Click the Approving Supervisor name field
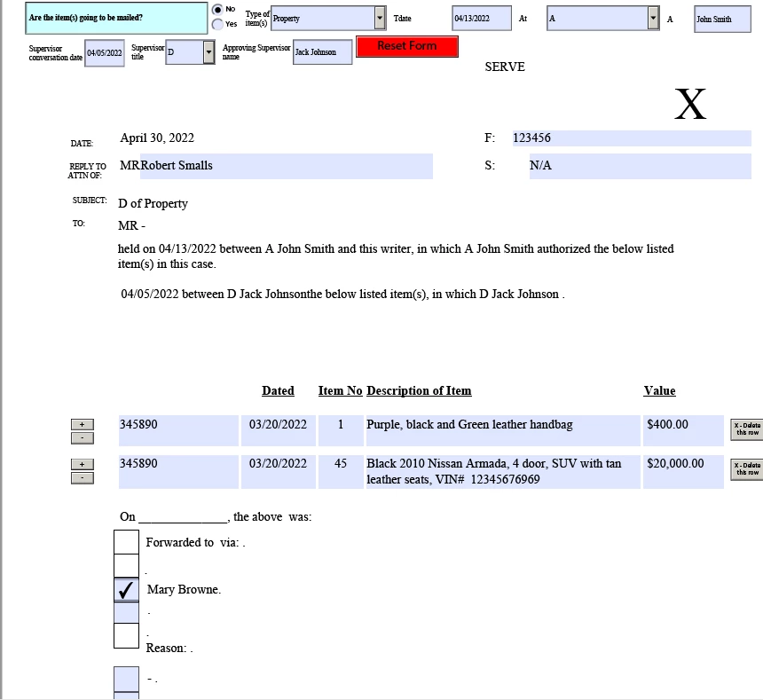Screen dimensions: 763x700 (322, 52)
